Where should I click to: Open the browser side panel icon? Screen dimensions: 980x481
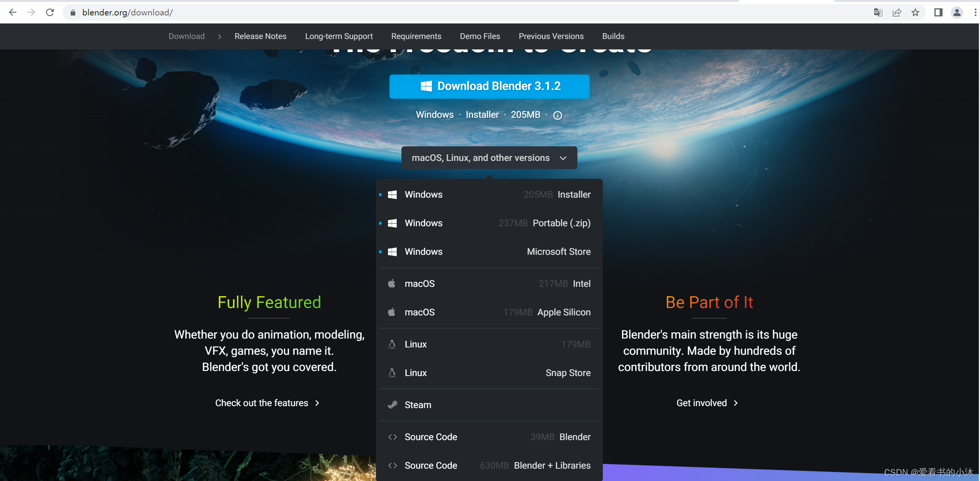coord(938,12)
